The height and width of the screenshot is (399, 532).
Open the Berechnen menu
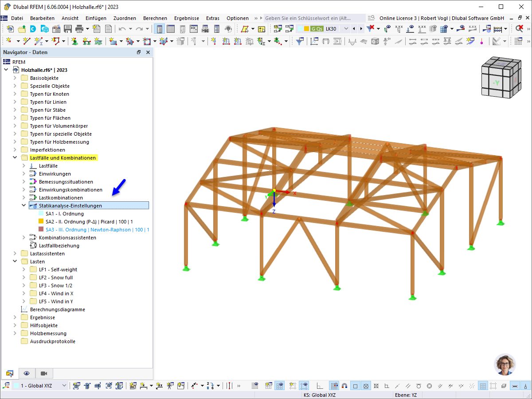(x=155, y=18)
